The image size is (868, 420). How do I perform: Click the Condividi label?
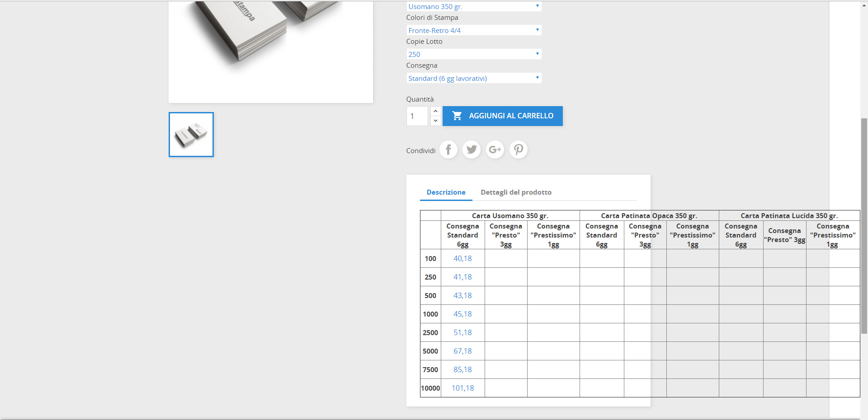point(421,151)
